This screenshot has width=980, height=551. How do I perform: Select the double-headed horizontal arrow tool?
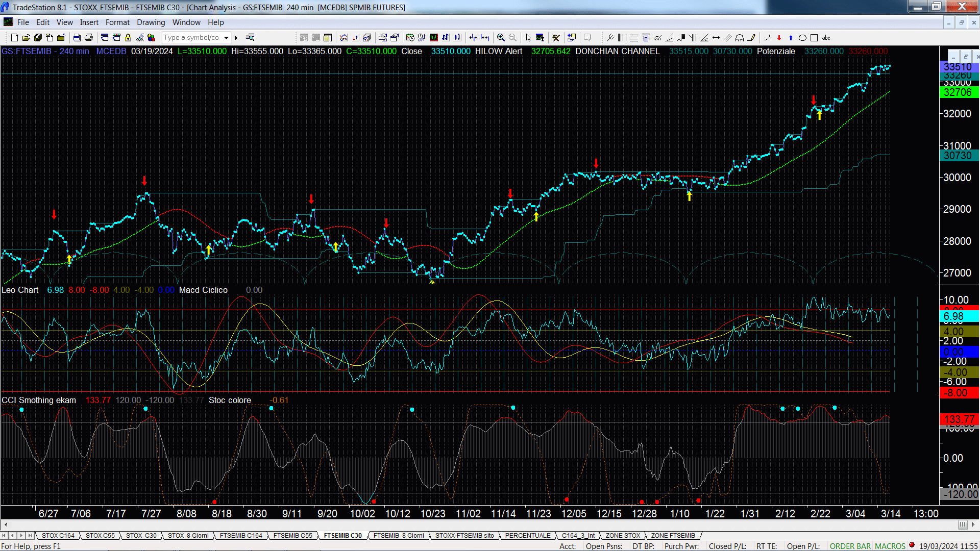click(x=716, y=37)
